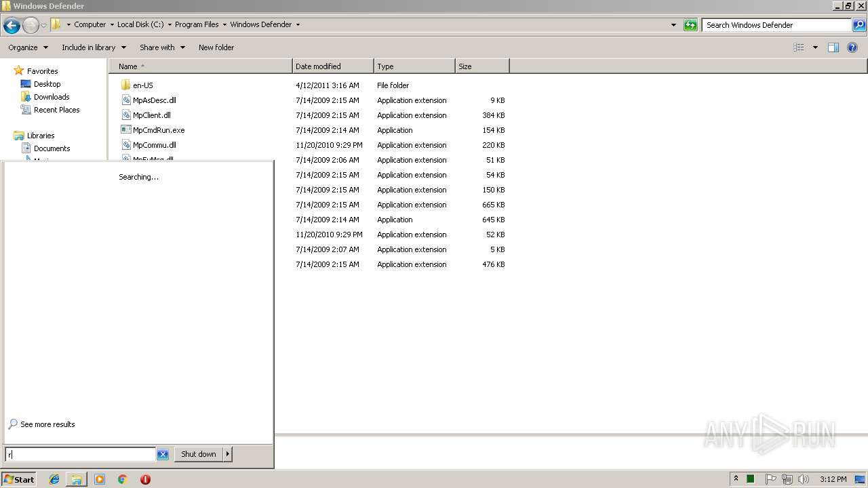Open the volume speaker icon
This screenshot has height=488, width=868.
(804, 479)
